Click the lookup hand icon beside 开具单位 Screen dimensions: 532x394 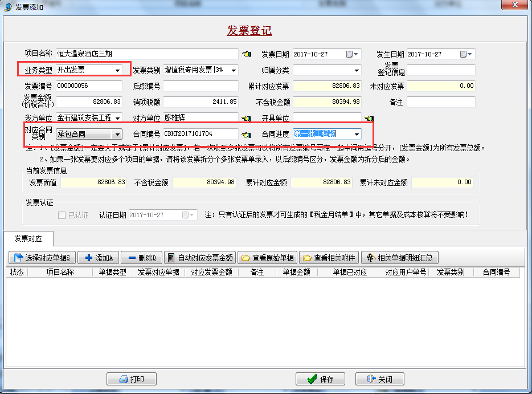coord(369,118)
